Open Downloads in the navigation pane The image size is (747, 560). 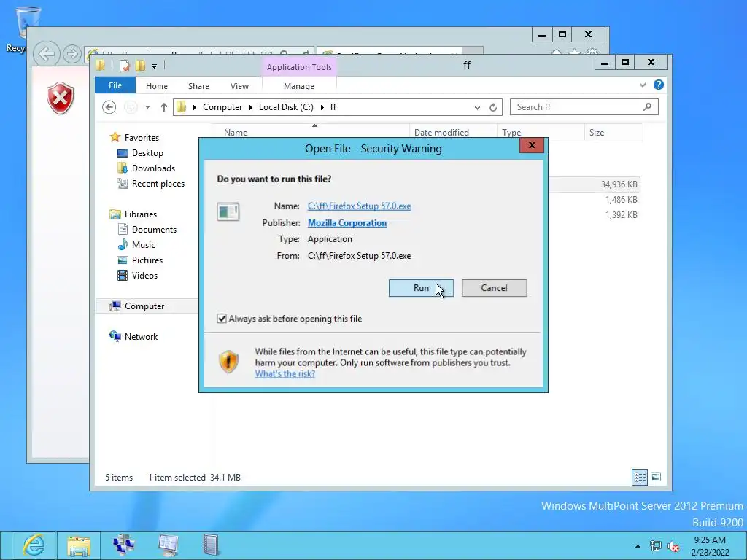click(x=153, y=168)
